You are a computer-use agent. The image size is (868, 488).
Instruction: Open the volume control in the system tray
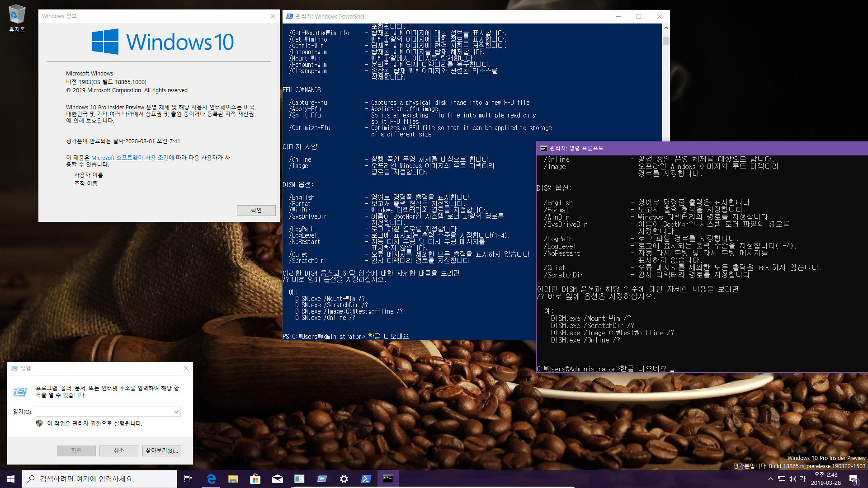pos(793,479)
